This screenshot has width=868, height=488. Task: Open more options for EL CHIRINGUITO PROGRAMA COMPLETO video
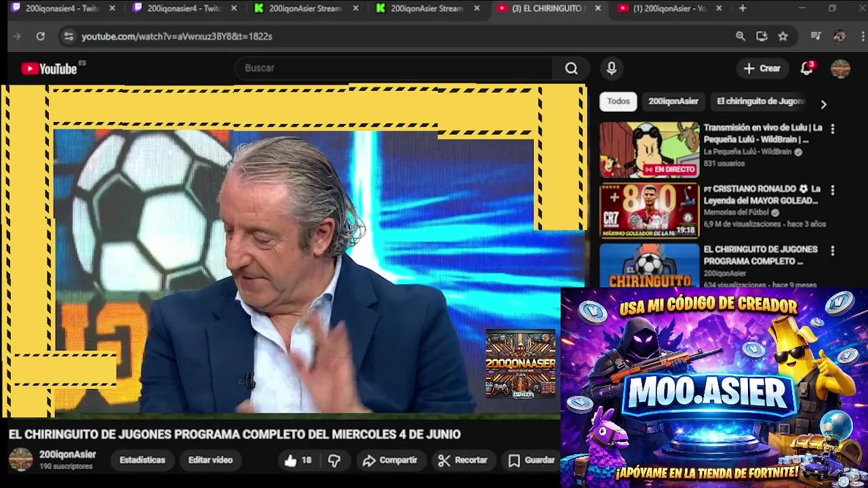pos(833,251)
